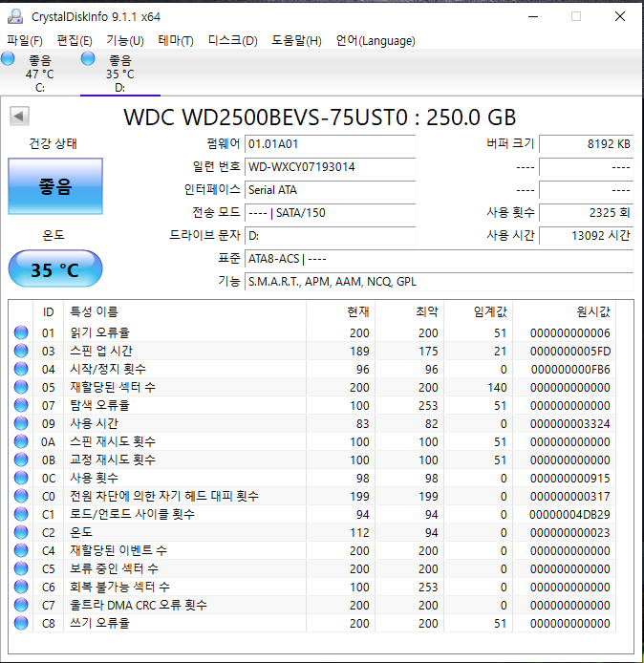This screenshot has height=663, width=644.
Task: Close the CrystalDiskInfo window
Action: (x=620, y=16)
